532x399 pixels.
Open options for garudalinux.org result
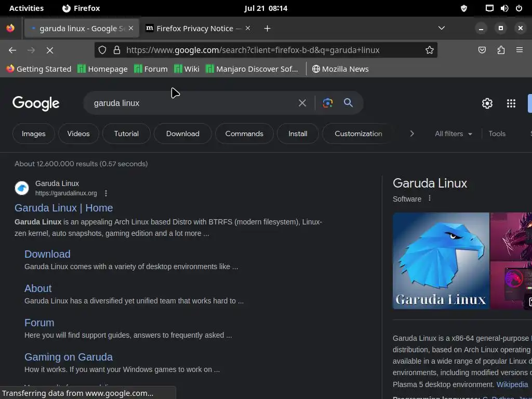click(x=106, y=193)
